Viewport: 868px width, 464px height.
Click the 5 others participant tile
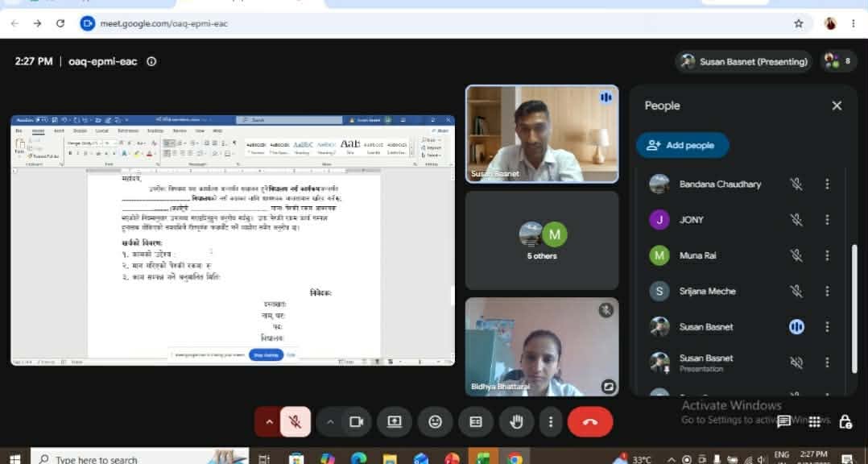(542, 240)
